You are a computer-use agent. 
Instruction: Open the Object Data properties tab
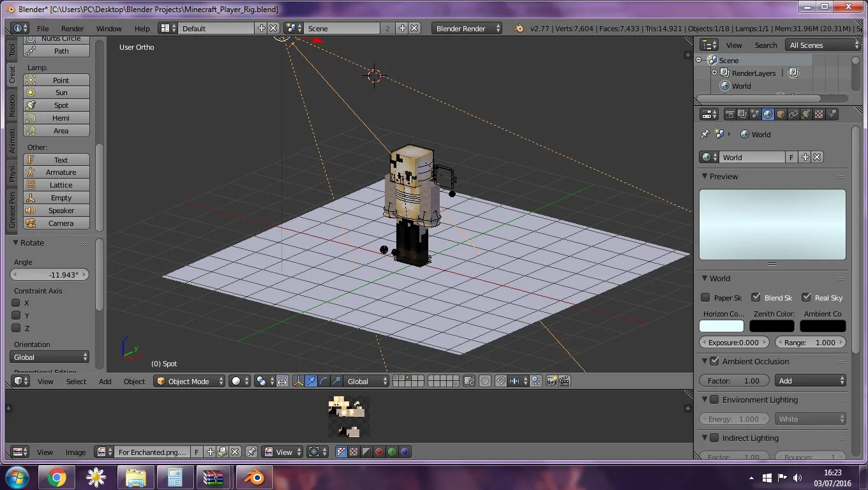click(x=806, y=114)
